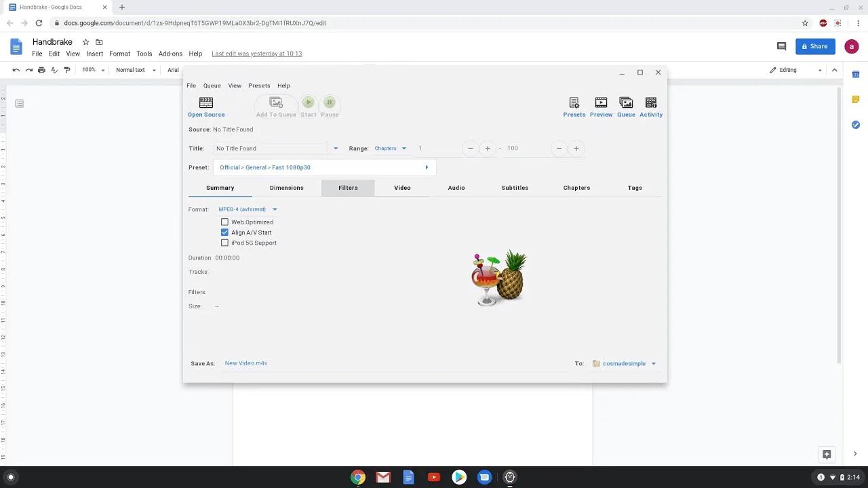
Task: Open the Format dropdown showing MPEG-4
Action: (248, 209)
